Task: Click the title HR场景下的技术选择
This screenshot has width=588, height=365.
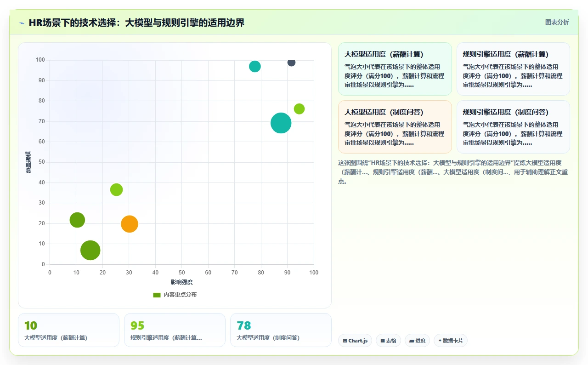Action: tap(136, 23)
